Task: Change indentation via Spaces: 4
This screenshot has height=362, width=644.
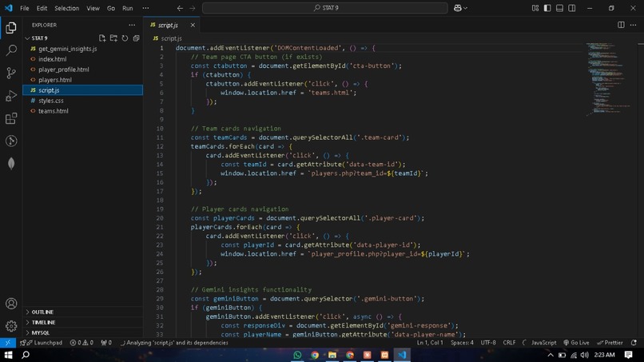Action: click(x=462, y=343)
